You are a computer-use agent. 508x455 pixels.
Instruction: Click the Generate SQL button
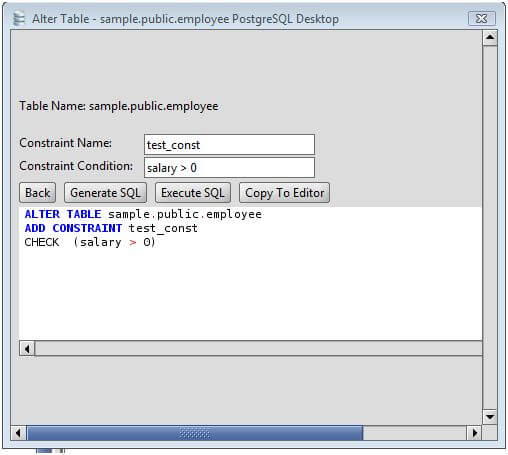[x=105, y=193]
